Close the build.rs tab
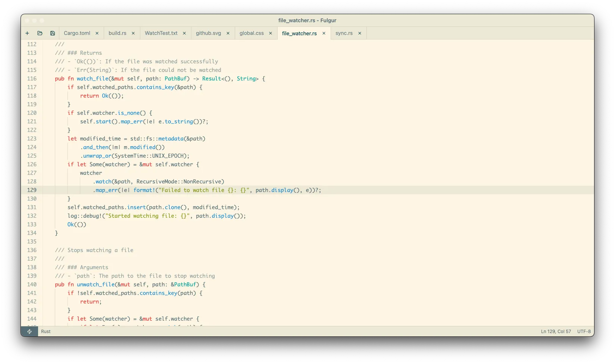This screenshot has width=615, height=364. tap(133, 33)
